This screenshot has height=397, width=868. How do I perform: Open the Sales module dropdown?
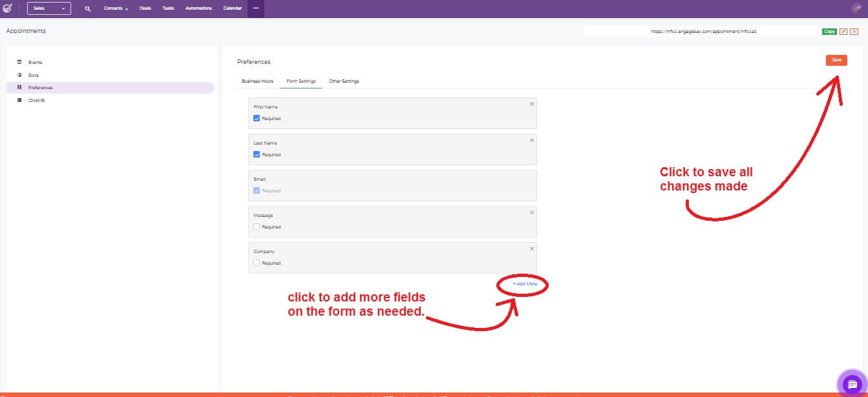pos(49,8)
